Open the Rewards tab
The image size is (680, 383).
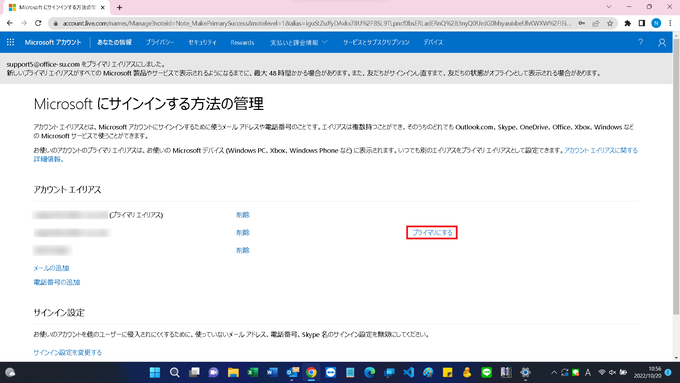coord(242,43)
